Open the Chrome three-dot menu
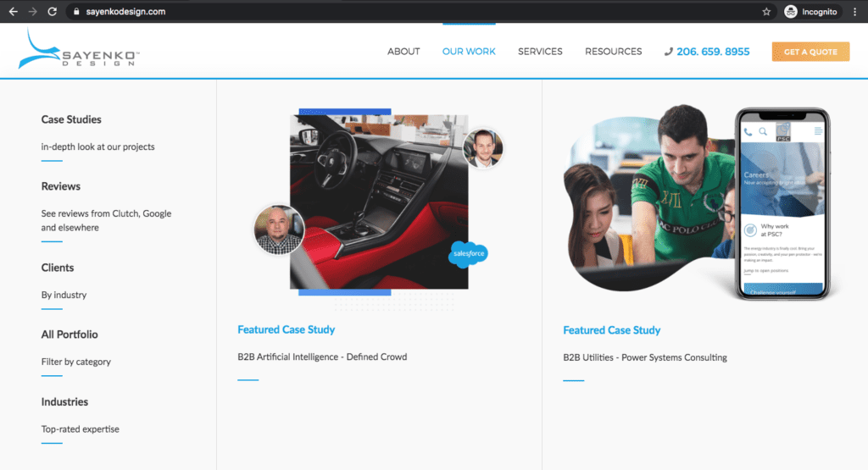The height and width of the screenshot is (470, 868). (855, 12)
